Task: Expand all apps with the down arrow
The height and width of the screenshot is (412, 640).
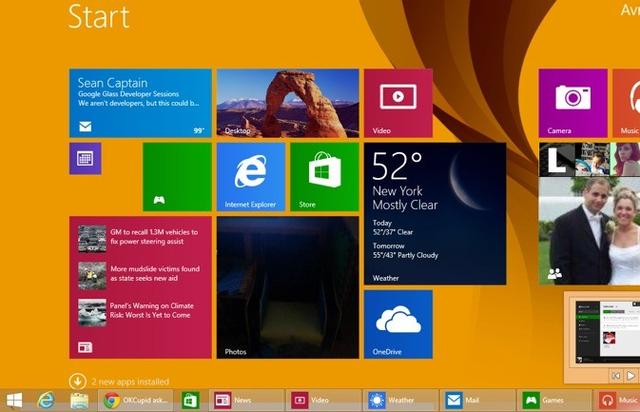Action: point(77,381)
